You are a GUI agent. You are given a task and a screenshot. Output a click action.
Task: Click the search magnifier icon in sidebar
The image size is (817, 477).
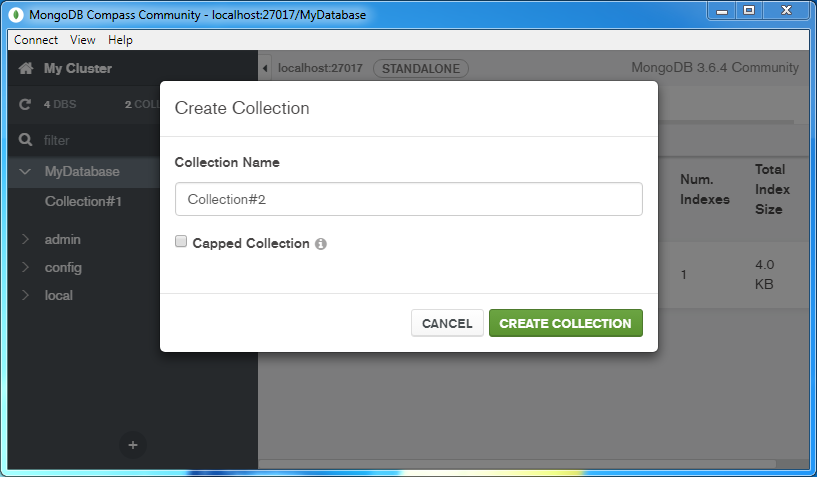click(25, 140)
